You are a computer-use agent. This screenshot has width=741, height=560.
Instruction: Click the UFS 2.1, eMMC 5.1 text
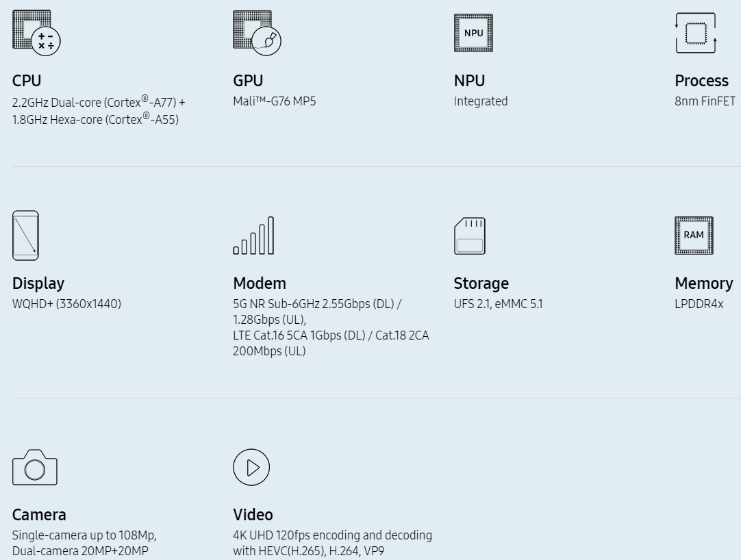coord(498,303)
